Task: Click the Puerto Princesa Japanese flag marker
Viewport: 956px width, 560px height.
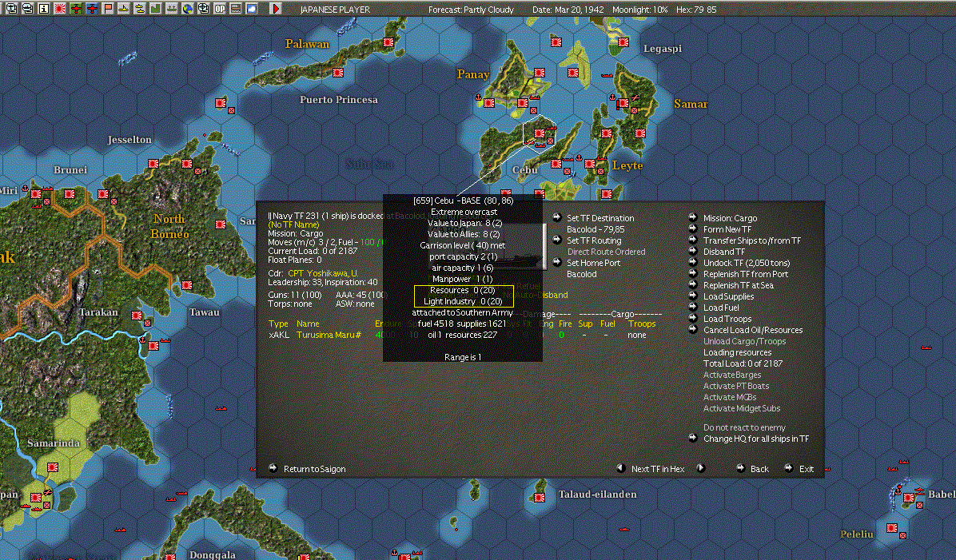Action: tap(338, 73)
